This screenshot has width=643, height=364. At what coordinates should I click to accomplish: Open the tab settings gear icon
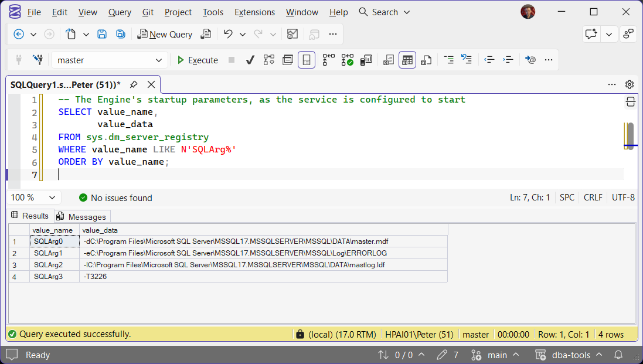click(x=630, y=84)
